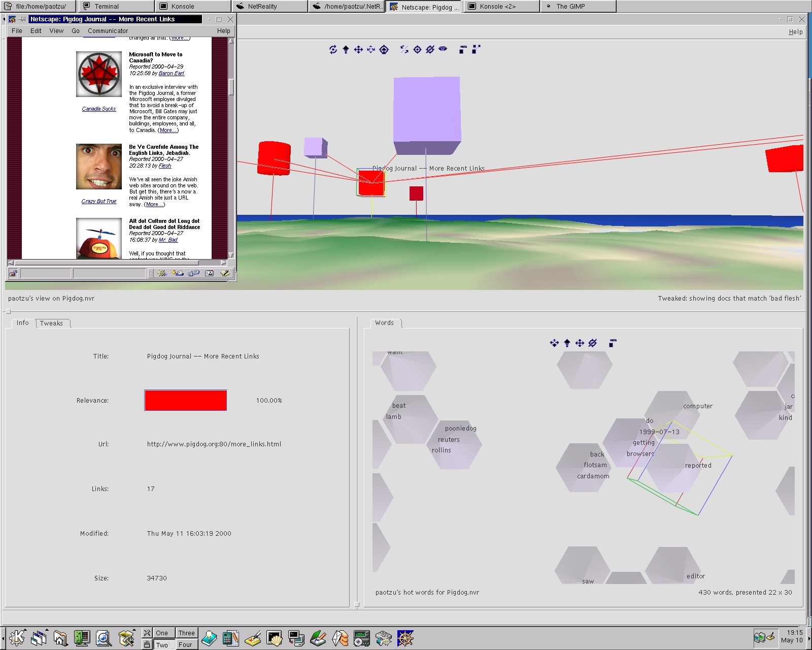The height and width of the screenshot is (650, 812).
Task: Click the circled up-arrow icon in the 3D toolbar
Action: [x=384, y=49]
